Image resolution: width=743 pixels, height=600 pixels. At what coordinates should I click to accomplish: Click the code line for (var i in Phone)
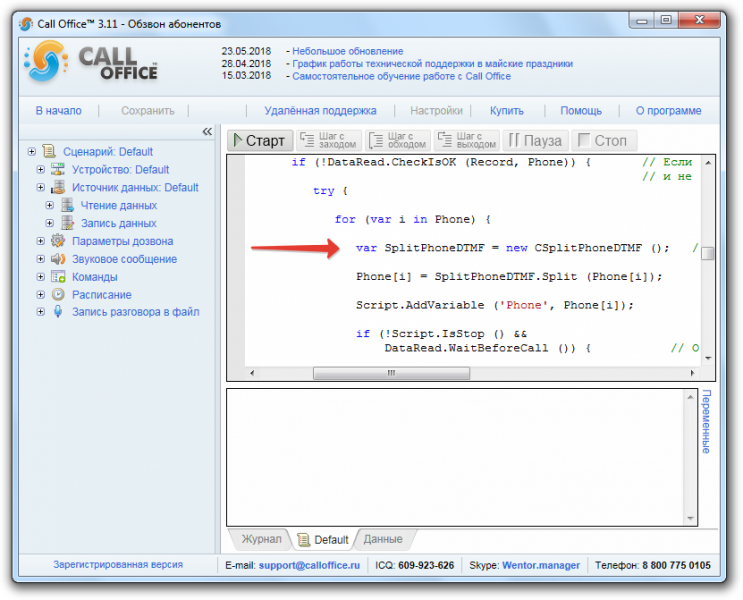click(x=413, y=219)
